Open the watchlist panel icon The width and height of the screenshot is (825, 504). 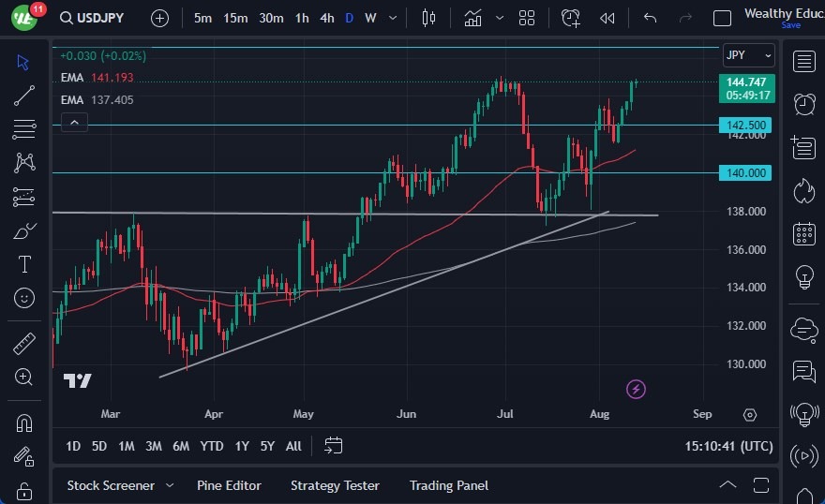tap(803, 62)
